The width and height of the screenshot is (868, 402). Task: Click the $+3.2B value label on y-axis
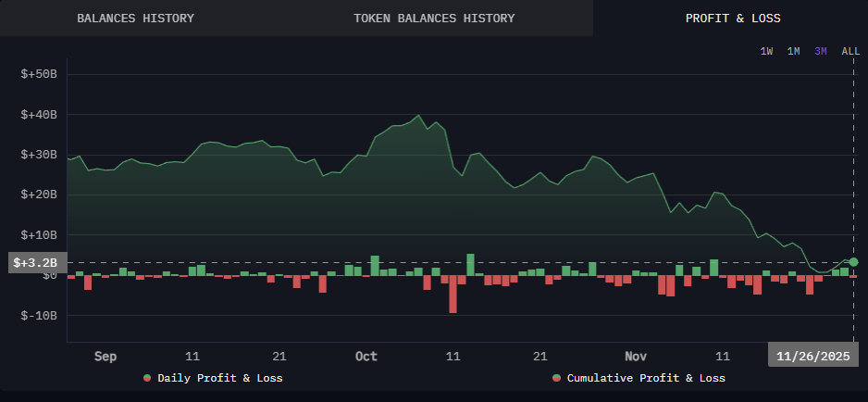(x=35, y=263)
